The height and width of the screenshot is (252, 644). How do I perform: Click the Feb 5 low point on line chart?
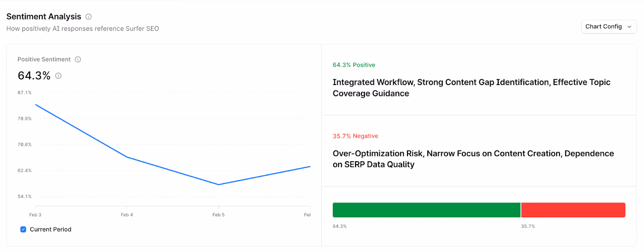219,185
